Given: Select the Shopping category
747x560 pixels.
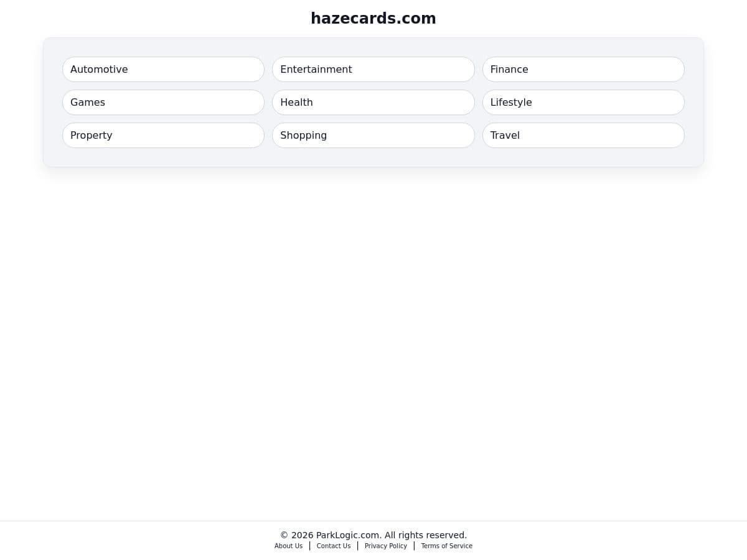Looking at the screenshot, I should pos(373,135).
